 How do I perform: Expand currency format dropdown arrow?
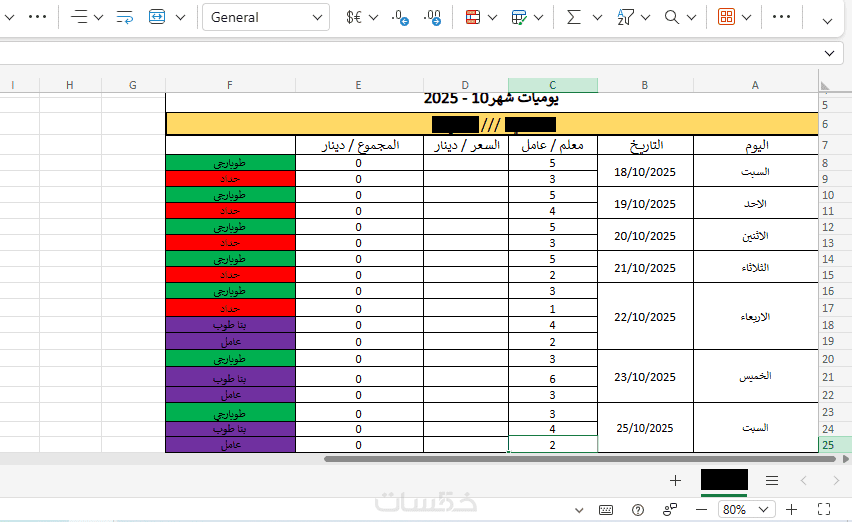(x=373, y=17)
